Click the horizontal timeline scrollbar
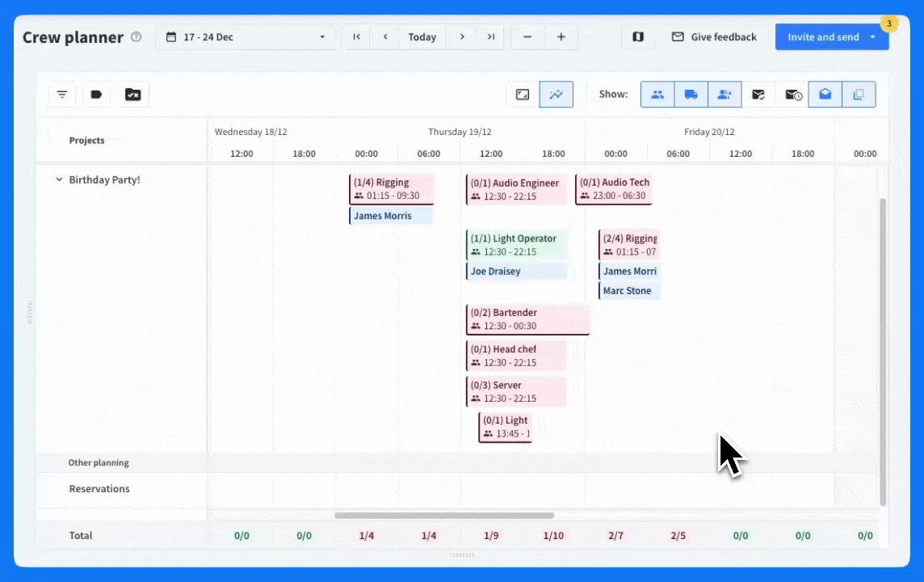 (444, 515)
